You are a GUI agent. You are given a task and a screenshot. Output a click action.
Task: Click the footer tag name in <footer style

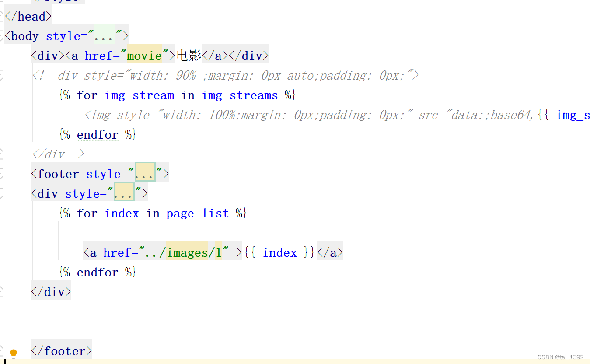click(x=58, y=174)
